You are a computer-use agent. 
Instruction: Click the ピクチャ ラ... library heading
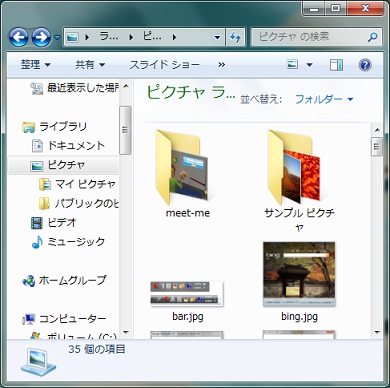click(191, 92)
